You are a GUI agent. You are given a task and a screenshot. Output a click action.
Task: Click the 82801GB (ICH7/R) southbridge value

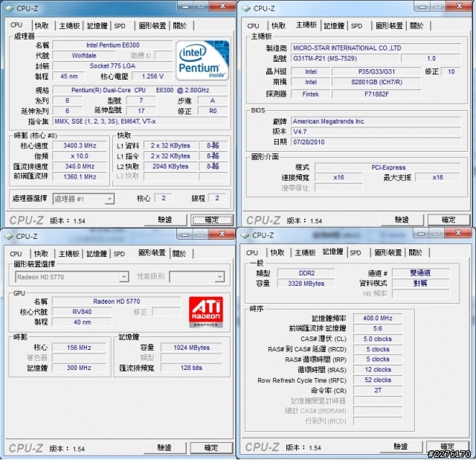point(376,82)
